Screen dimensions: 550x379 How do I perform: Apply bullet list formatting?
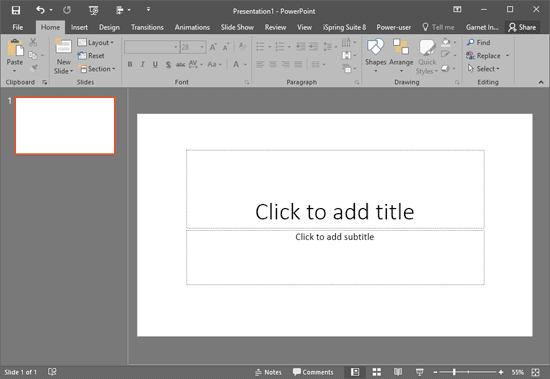pos(260,47)
